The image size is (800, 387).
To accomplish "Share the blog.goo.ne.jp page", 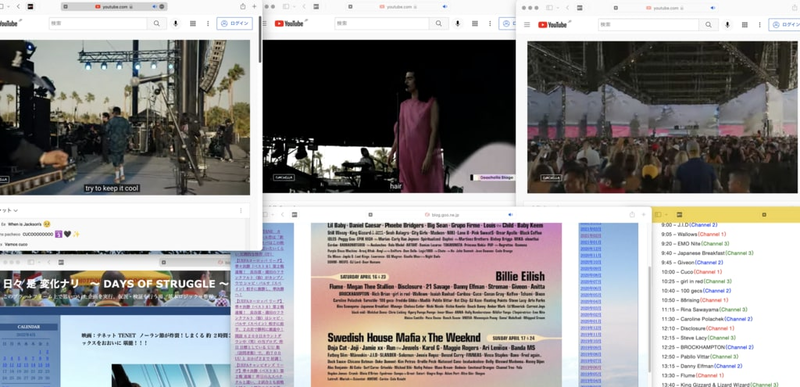I will click(x=633, y=215).
